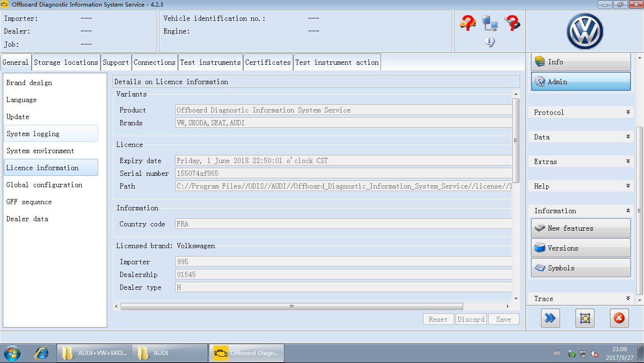Click the details horizontal scrollbar thumb

coord(291,306)
